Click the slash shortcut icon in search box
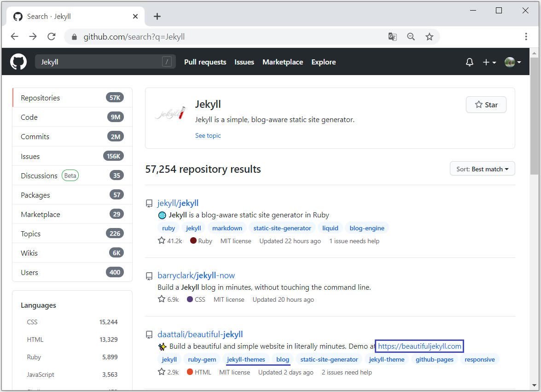Screen dimensions: 541x392 (167, 62)
